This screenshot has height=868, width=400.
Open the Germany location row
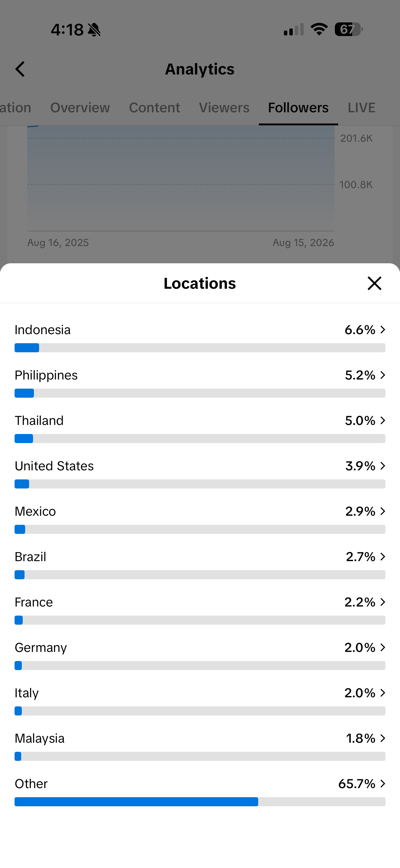click(200, 655)
